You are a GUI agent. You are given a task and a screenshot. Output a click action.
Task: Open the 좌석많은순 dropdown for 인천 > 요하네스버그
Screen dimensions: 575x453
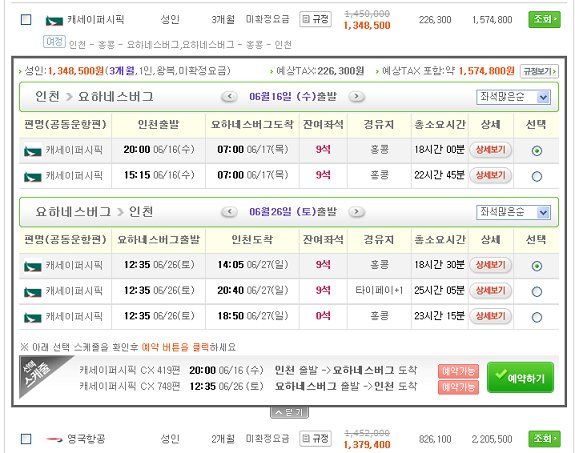coord(513,97)
